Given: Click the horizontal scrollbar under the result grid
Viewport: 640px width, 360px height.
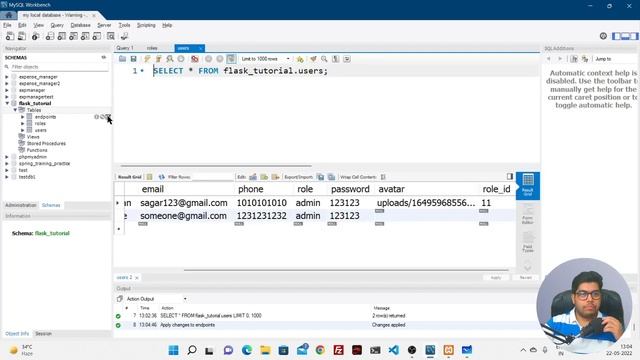Looking at the screenshot, I should (346, 270).
